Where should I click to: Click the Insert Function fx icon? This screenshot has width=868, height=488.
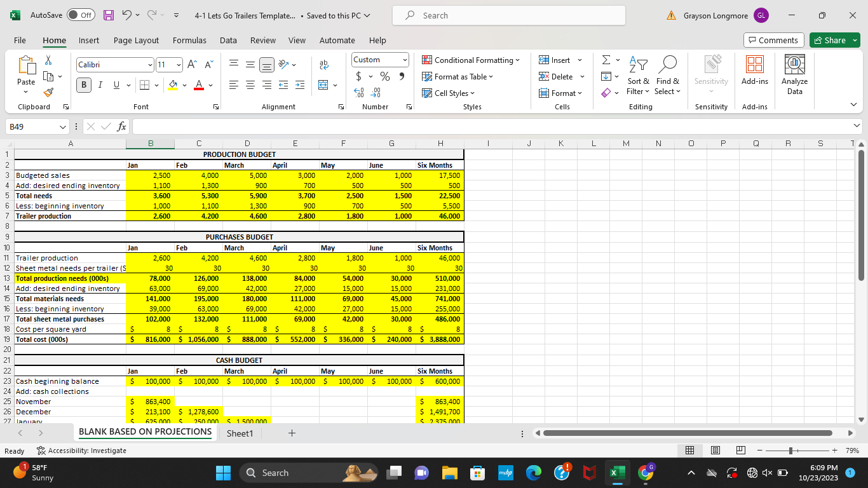point(121,126)
